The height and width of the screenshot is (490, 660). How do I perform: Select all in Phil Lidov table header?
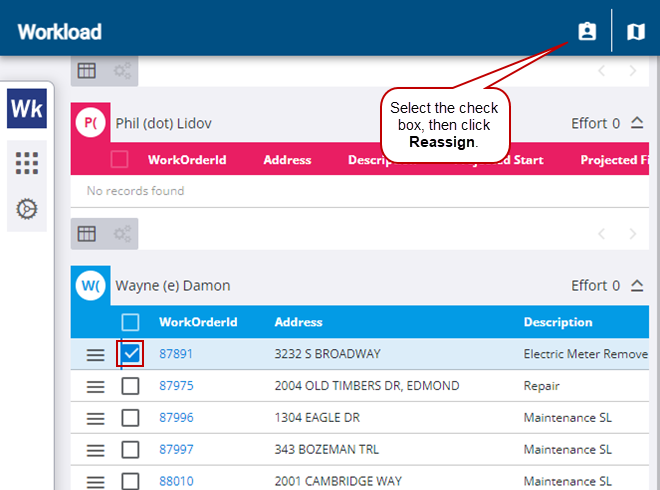point(120,160)
